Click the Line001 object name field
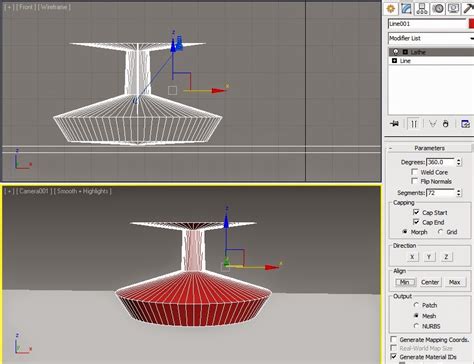 point(427,24)
